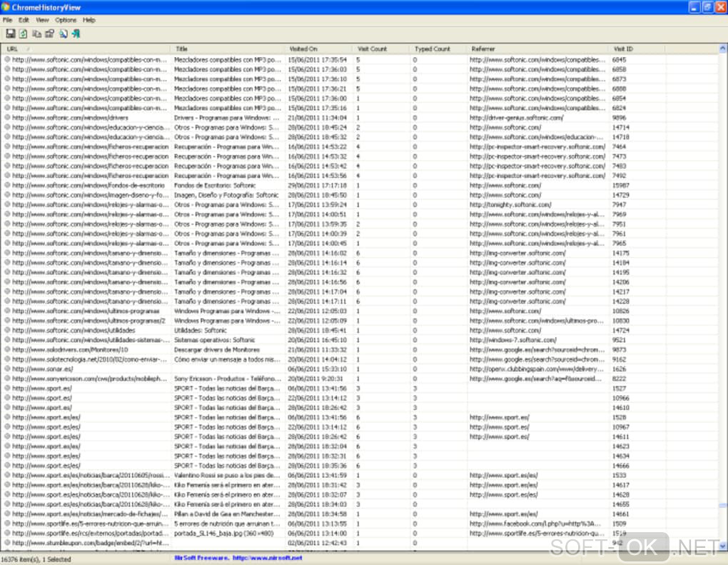
Task: Select title 'Pillan a David de Gea en Manchester...'
Action: click(x=227, y=514)
